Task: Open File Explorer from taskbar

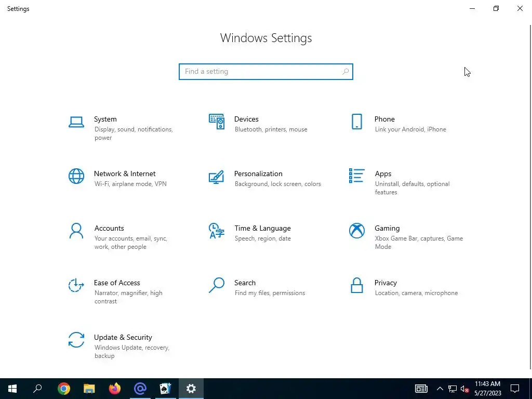Action: [x=89, y=389]
